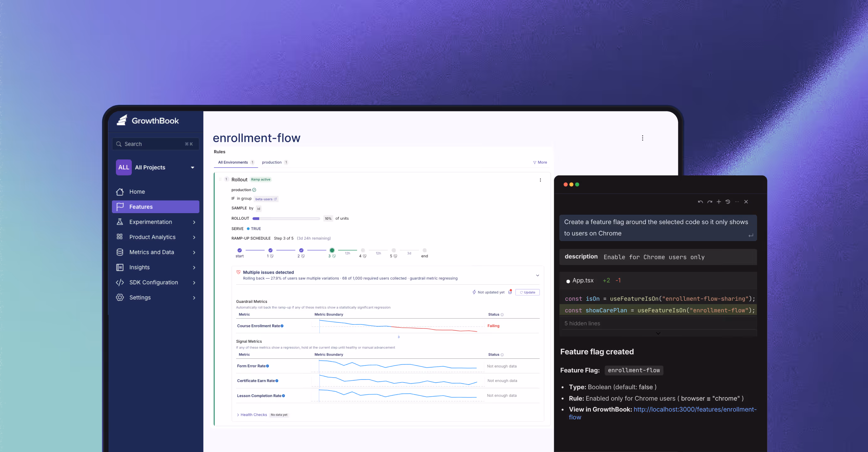868x452 pixels.
Task: Click the enter-key submit icon in prompt box
Action: click(751, 235)
